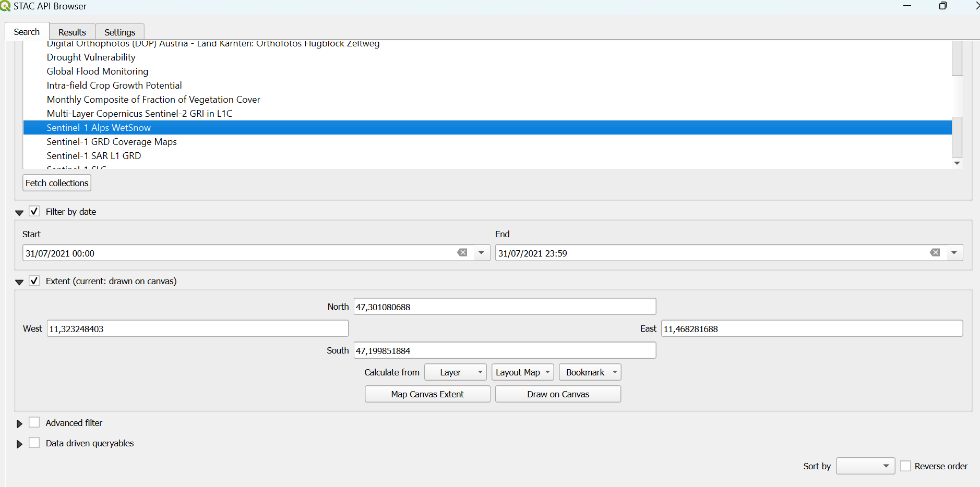Viewport: 980px width, 487px height.
Task: Click Fetch collections button
Action: click(57, 183)
